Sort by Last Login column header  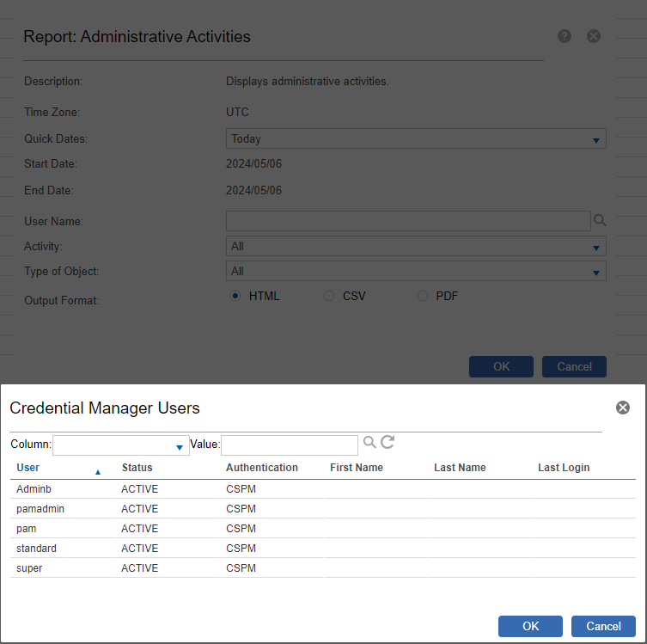[564, 468]
